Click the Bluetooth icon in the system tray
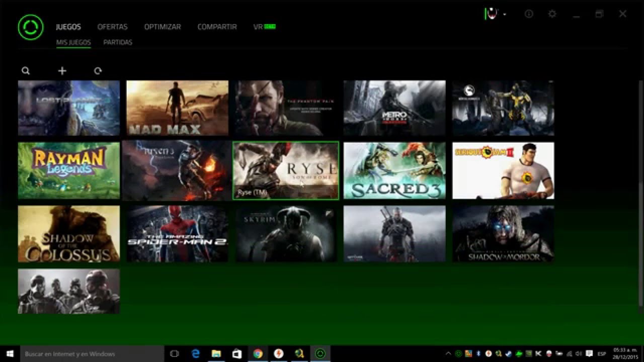 pyautogui.click(x=478, y=353)
